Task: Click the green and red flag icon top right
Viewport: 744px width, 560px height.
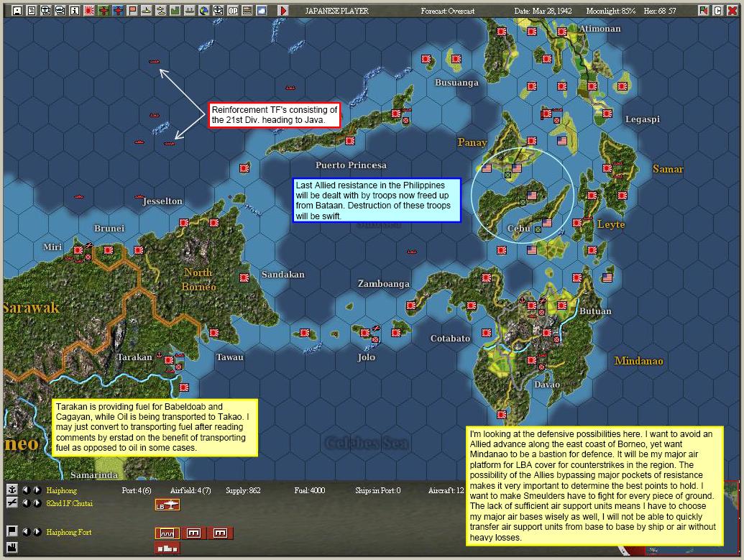Action: point(704,11)
